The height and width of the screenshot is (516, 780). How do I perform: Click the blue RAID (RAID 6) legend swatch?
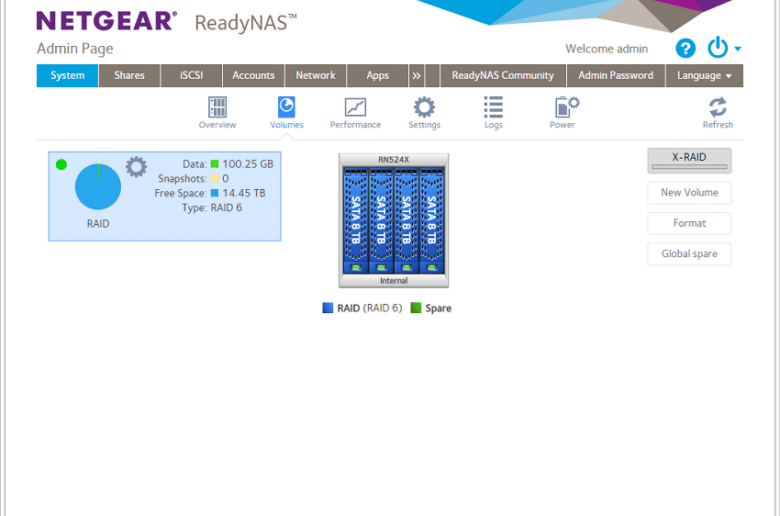pyautogui.click(x=327, y=308)
